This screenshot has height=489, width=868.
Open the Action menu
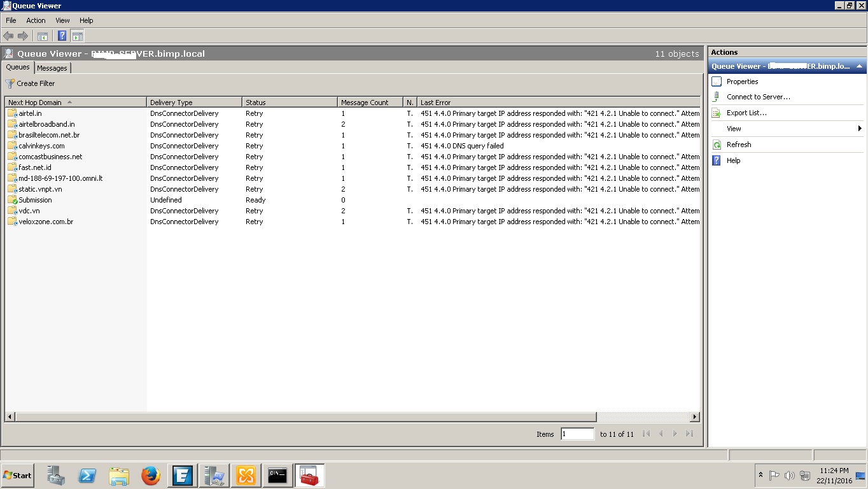point(36,20)
